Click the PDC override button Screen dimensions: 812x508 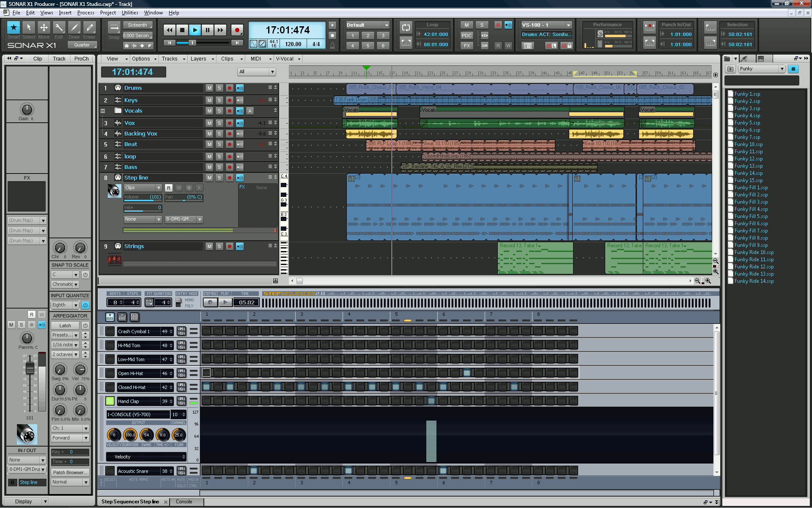pos(466,36)
